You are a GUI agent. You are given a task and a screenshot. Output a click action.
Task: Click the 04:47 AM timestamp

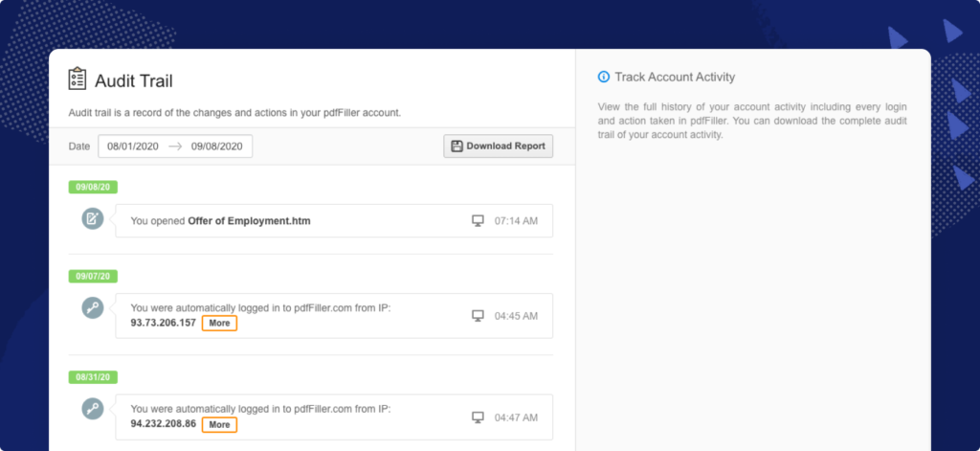tap(516, 417)
